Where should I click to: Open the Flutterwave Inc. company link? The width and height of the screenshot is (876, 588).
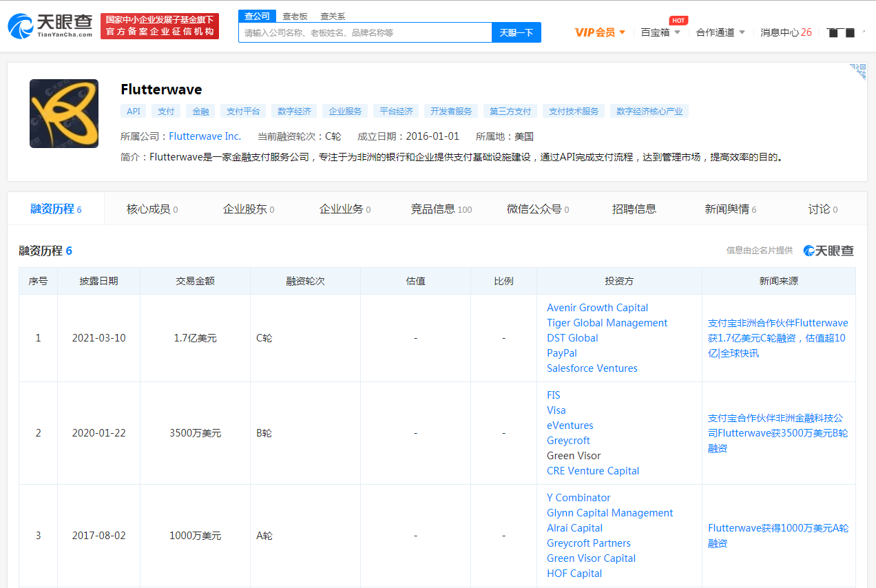tap(205, 136)
